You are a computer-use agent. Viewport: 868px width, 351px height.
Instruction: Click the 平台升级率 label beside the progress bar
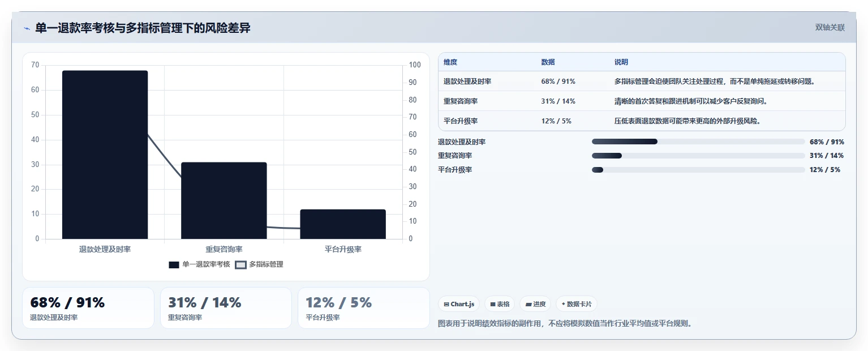pos(455,170)
